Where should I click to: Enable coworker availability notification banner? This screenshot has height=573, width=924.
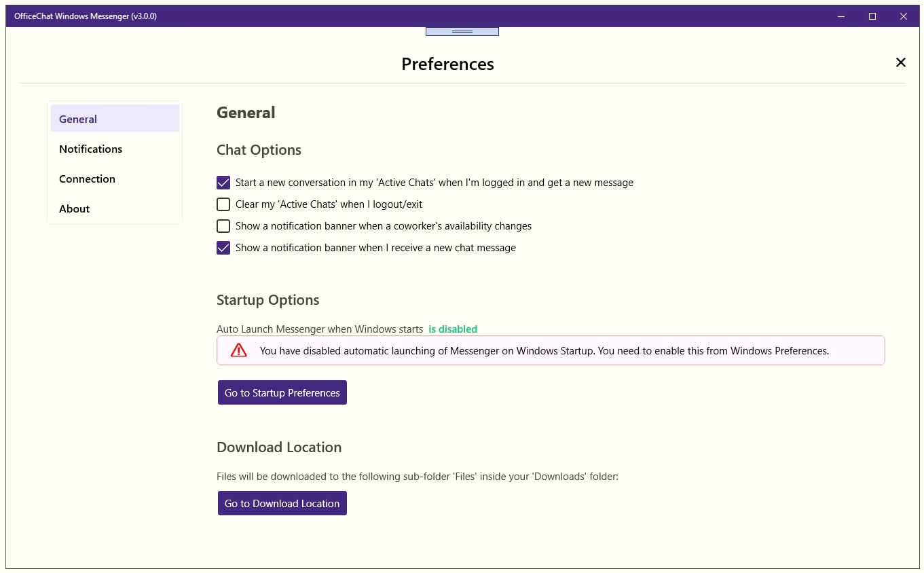coord(223,226)
